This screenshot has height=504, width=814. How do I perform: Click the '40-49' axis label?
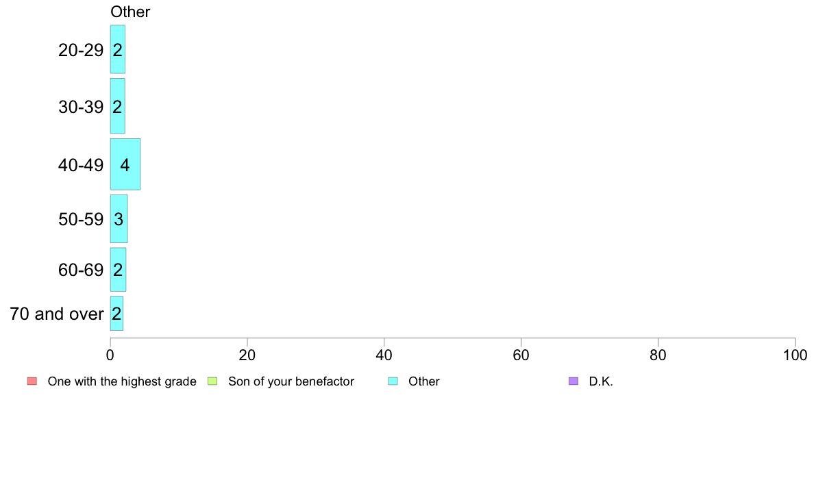tap(81, 165)
